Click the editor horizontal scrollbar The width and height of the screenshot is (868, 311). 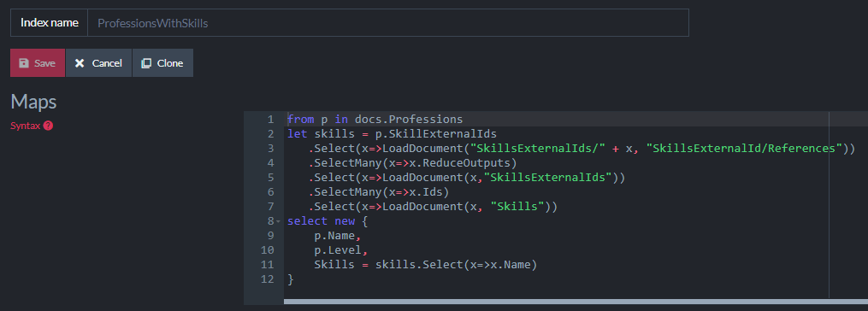pyautogui.click(x=576, y=302)
